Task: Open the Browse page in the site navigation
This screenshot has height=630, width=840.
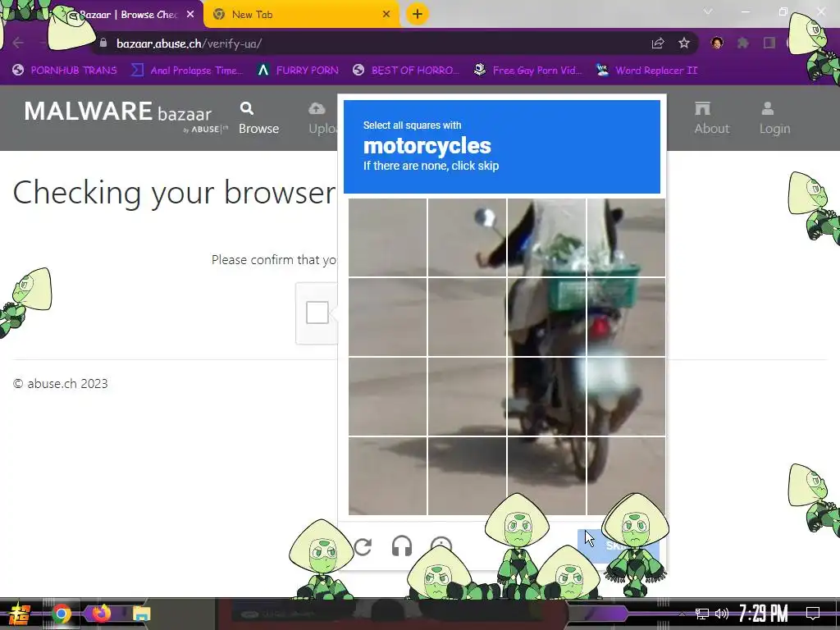Action: pos(258,118)
